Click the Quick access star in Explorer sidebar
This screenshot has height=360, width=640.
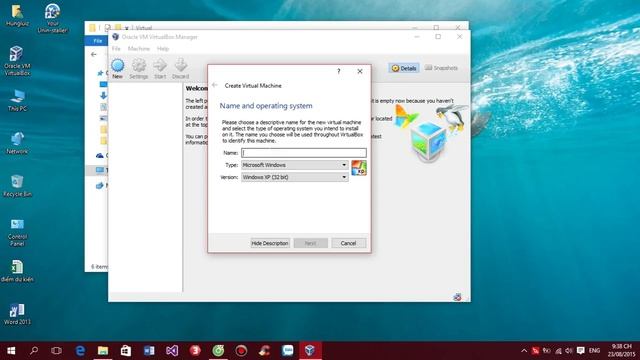pyautogui.click(x=100, y=73)
